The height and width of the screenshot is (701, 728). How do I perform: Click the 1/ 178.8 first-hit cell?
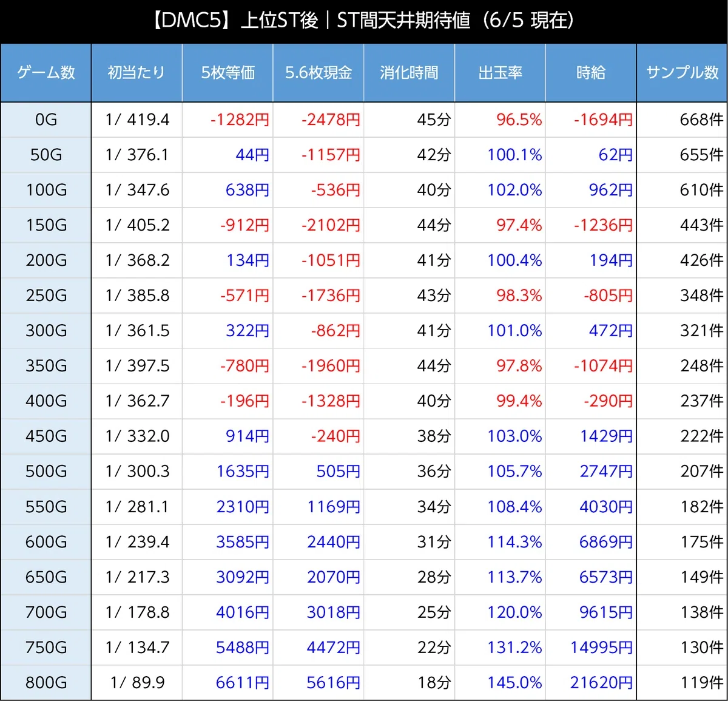coord(136,612)
